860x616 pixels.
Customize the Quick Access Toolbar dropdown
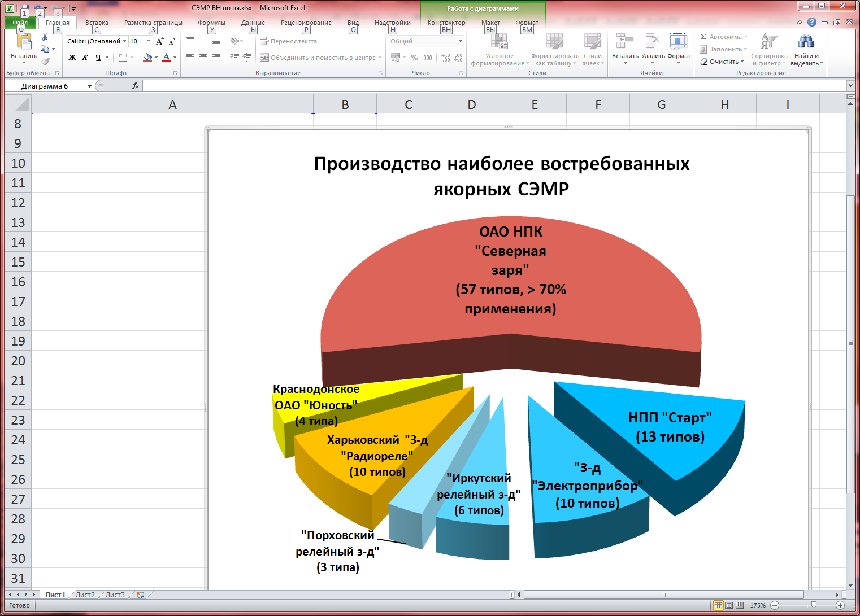(73, 8)
